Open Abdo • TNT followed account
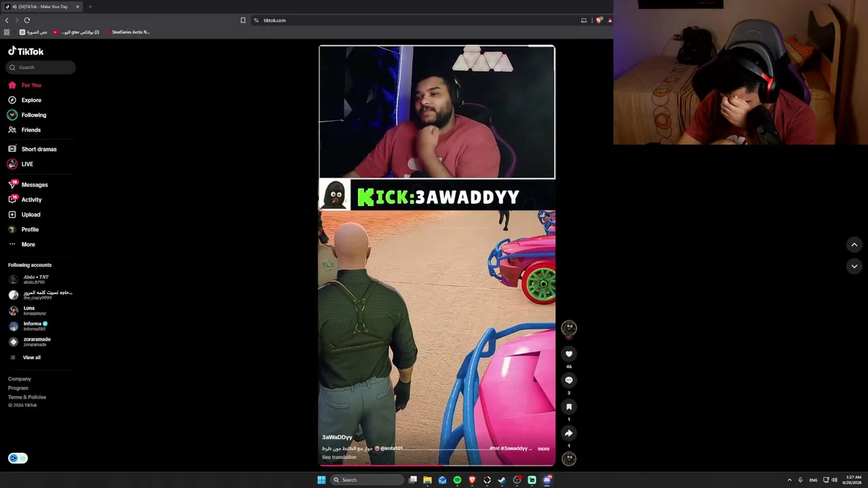Screen dimensions: 868x488 pyautogui.click(x=29, y=279)
